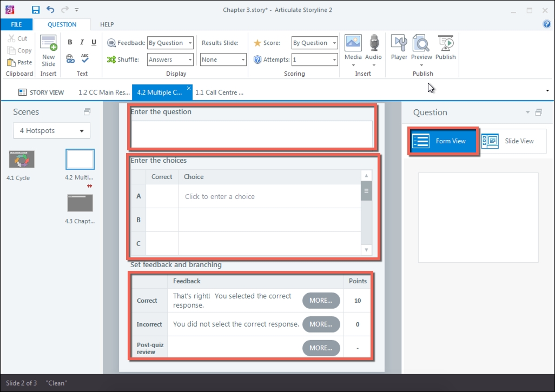Click the Feedback speech-bubble icon
The image size is (555, 392).
(111, 43)
